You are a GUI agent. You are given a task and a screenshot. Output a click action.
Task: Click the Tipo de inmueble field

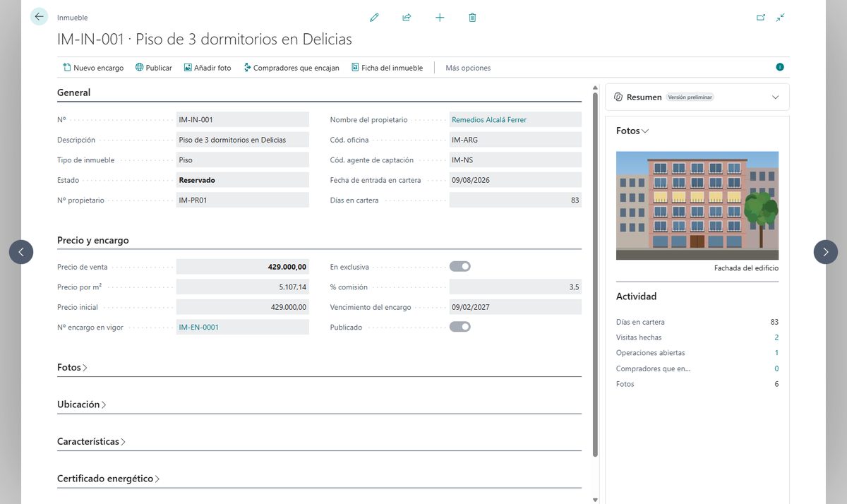(243, 160)
